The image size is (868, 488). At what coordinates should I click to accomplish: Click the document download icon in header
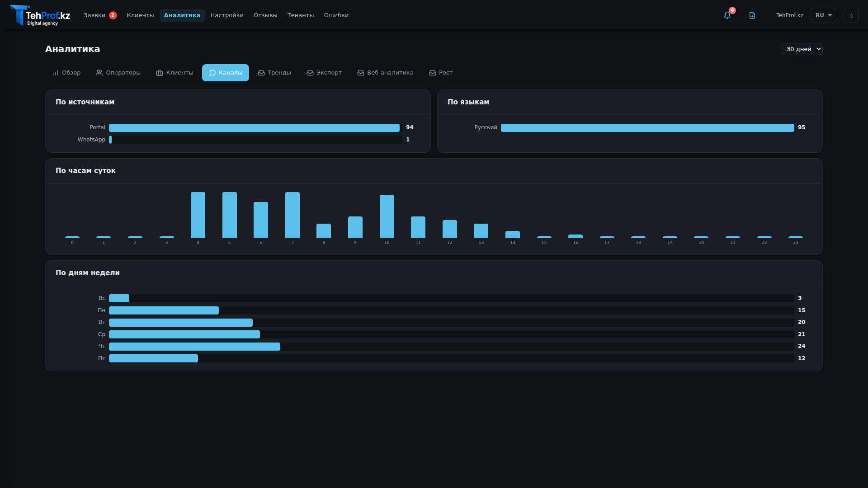(x=752, y=15)
